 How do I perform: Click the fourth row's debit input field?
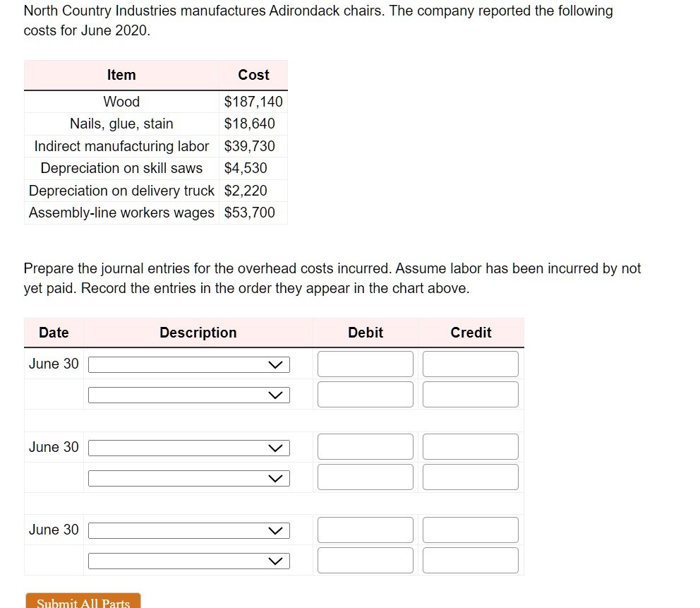pyautogui.click(x=366, y=477)
